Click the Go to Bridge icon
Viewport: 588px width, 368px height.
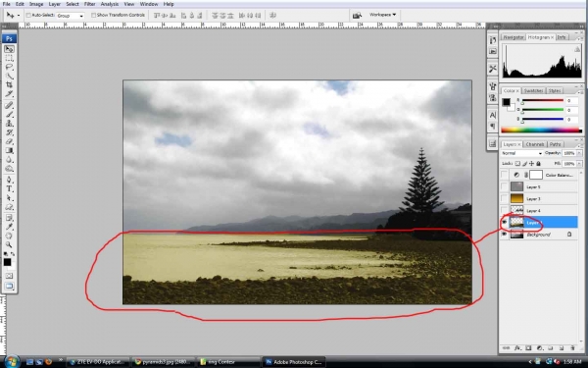click(x=357, y=15)
